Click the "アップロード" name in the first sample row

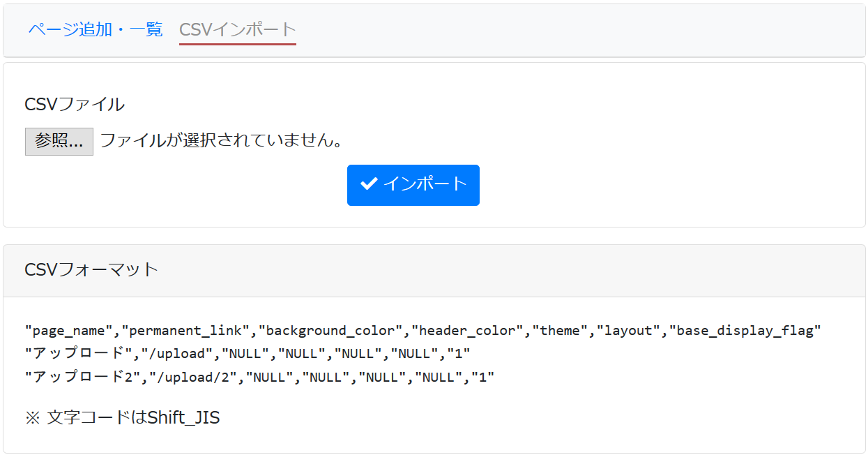(x=77, y=353)
